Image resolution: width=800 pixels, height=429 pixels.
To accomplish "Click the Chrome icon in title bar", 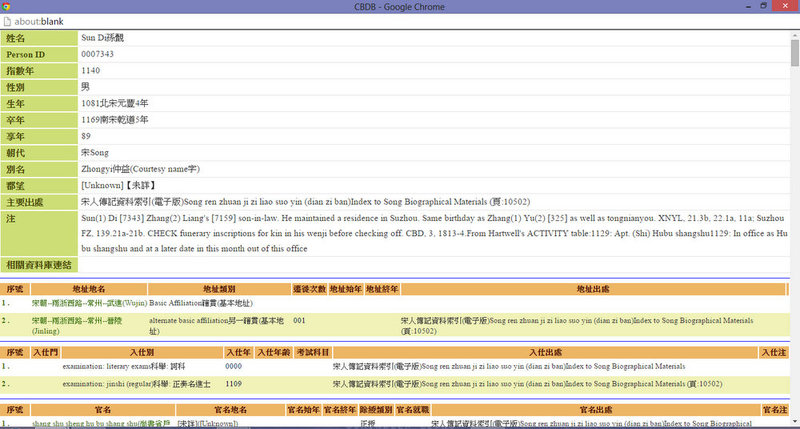I will 6,7.
